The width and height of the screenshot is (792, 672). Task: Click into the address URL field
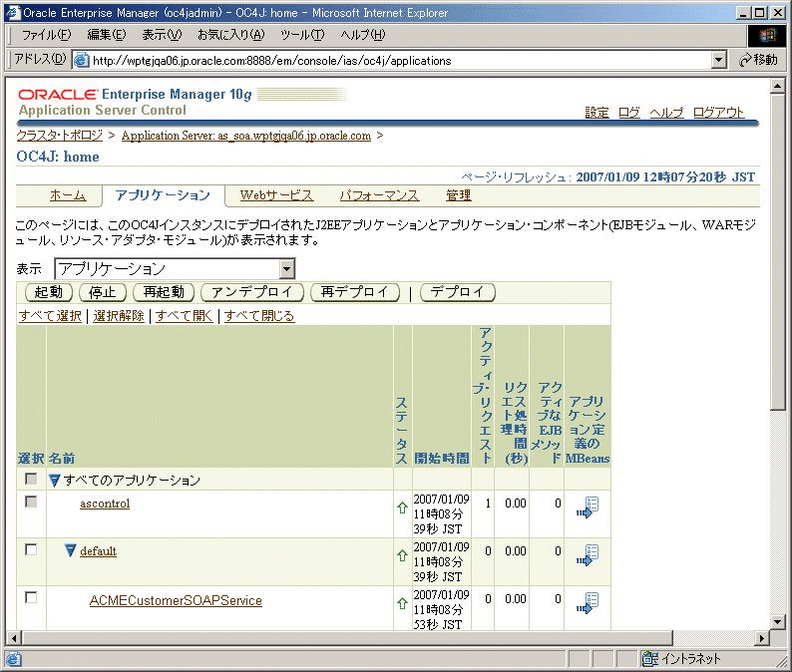pos(399,61)
